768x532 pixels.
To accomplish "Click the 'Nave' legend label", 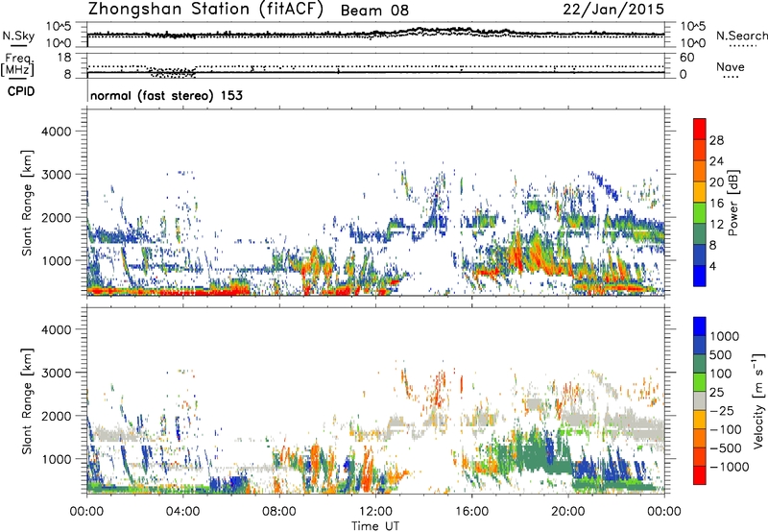I will (x=730, y=66).
